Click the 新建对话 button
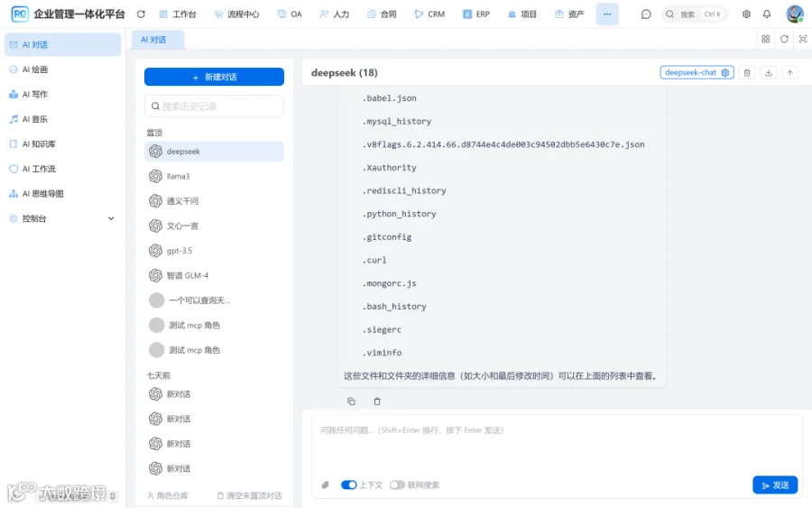 tap(214, 78)
